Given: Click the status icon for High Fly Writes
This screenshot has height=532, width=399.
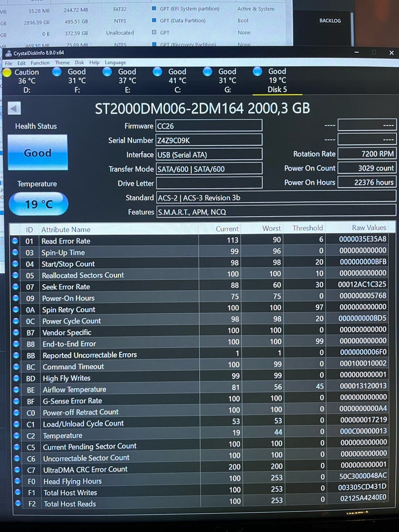Looking at the screenshot, I should tap(16, 378).
